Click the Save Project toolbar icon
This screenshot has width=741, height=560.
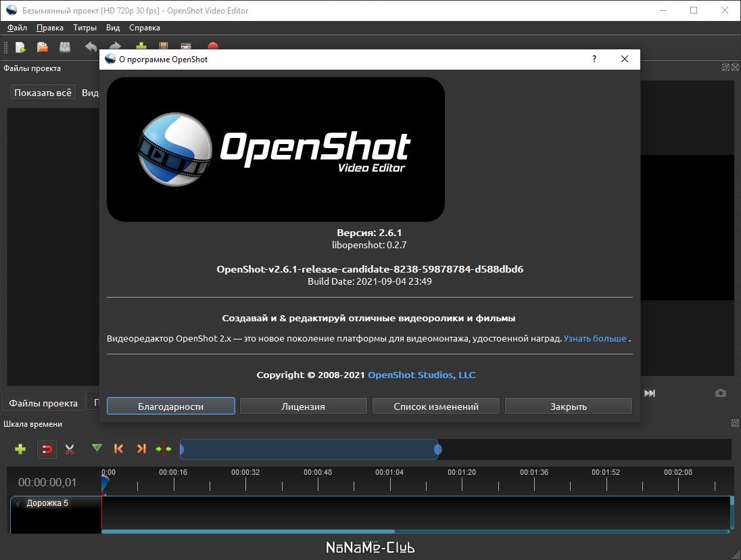pyautogui.click(x=65, y=47)
